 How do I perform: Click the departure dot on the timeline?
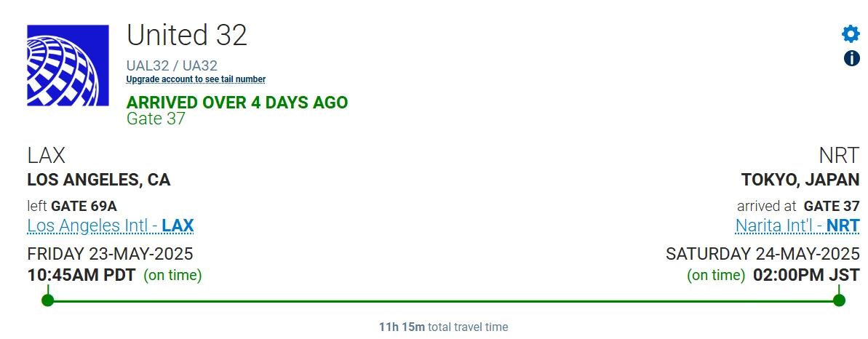pyautogui.click(x=47, y=300)
